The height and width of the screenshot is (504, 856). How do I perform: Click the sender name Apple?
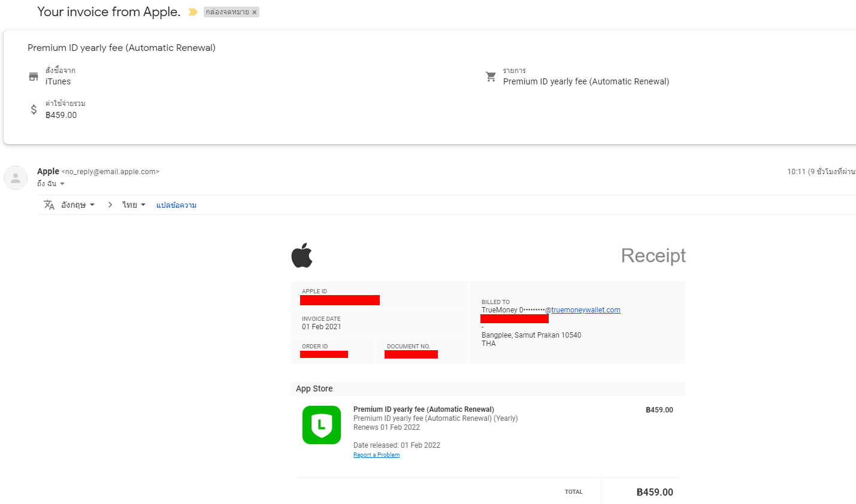click(48, 171)
